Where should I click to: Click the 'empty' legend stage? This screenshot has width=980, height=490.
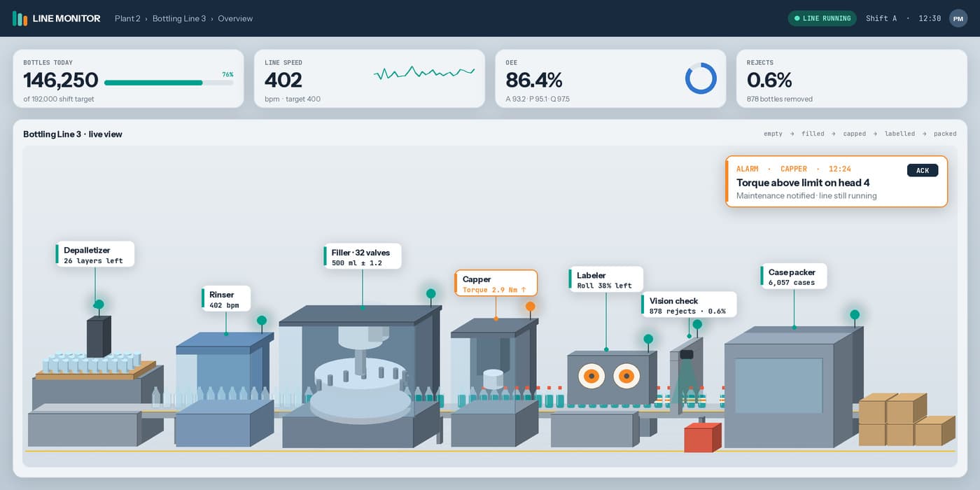tap(773, 134)
